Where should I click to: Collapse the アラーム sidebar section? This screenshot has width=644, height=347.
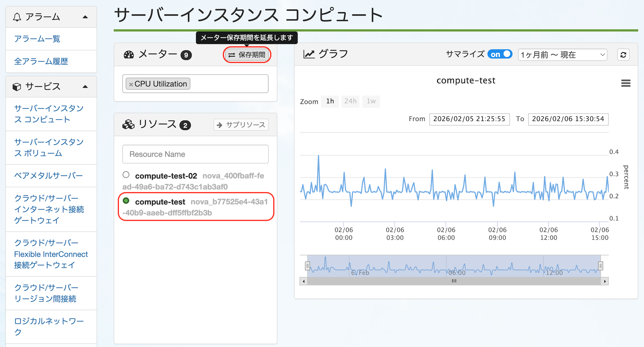(85, 17)
